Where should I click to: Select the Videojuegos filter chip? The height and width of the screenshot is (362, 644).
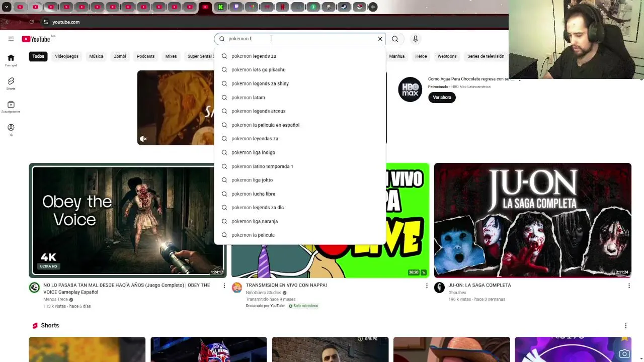[x=66, y=56]
